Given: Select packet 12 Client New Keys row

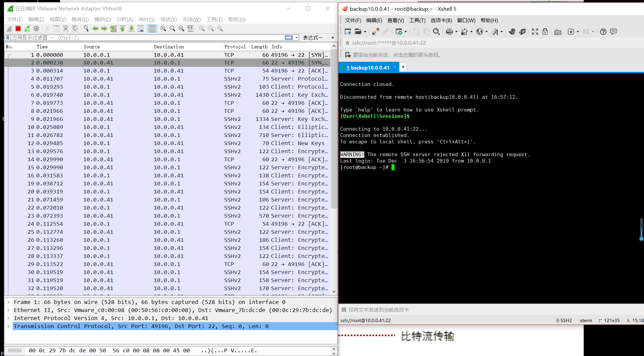Looking at the screenshot, I should click(167, 143).
